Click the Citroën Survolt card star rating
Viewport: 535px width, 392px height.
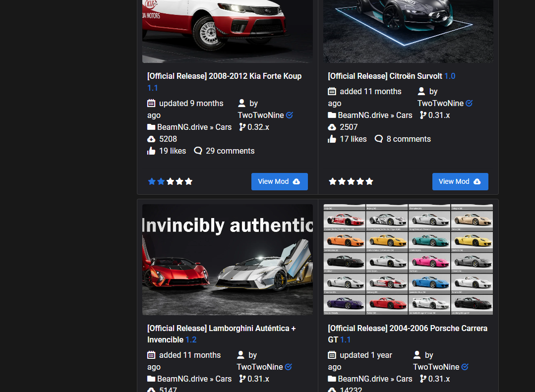pos(351,181)
